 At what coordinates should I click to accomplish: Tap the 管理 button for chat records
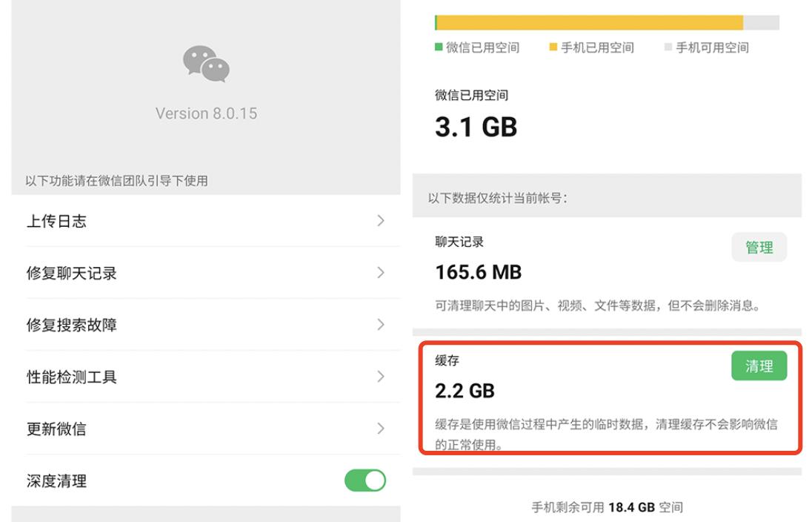coord(759,246)
